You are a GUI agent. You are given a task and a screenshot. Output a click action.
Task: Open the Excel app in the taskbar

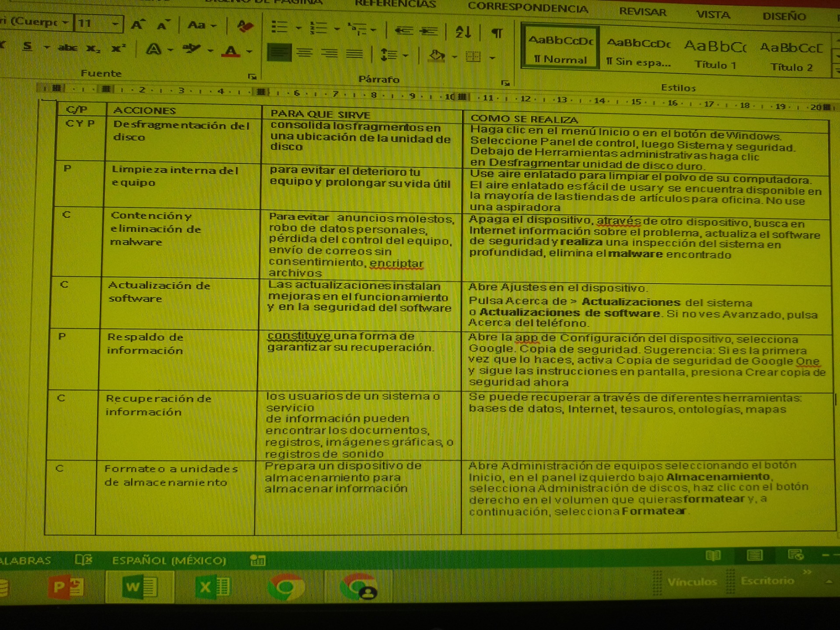click(213, 586)
